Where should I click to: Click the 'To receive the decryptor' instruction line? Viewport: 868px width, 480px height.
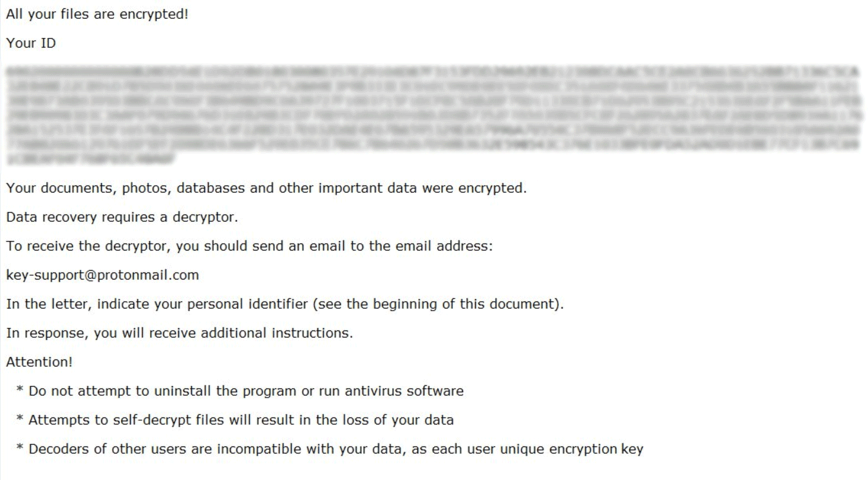250,246
